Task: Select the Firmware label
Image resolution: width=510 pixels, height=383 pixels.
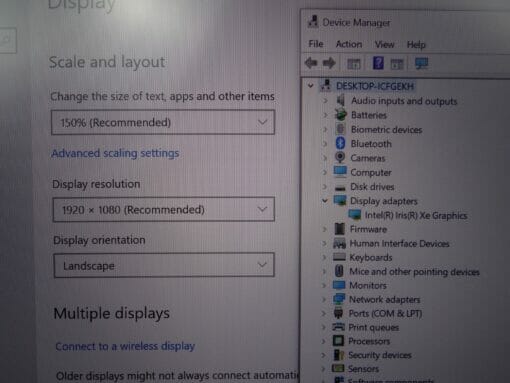Action: point(368,229)
